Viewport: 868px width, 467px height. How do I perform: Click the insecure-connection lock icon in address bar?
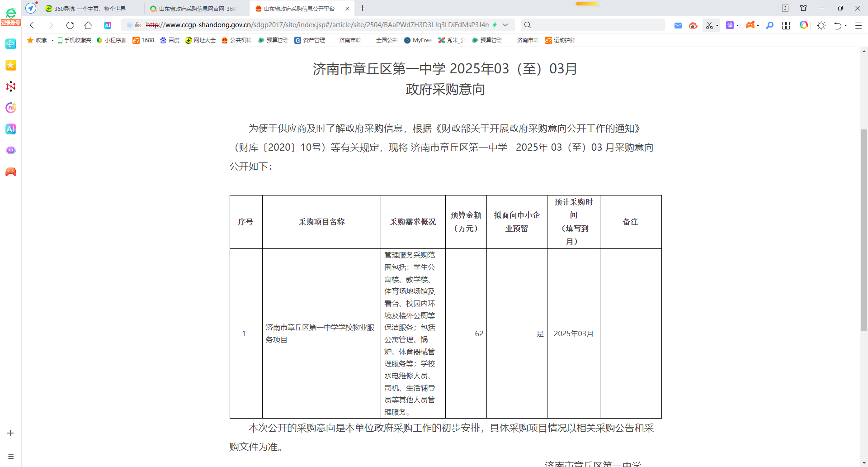coord(138,25)
